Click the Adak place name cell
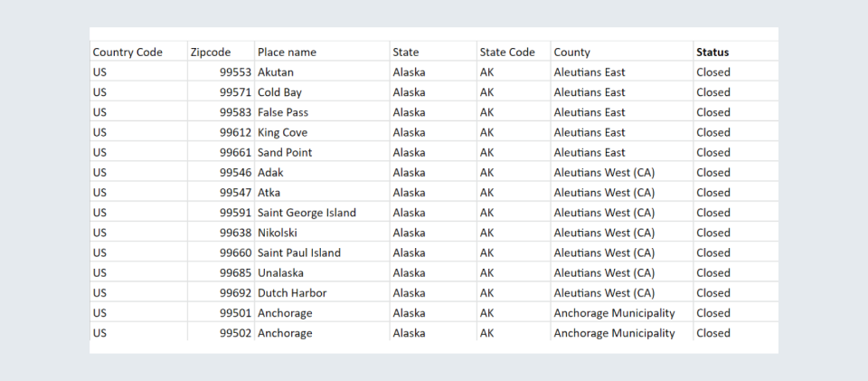Viewport: 868px width, 381px height. point(271,172)
